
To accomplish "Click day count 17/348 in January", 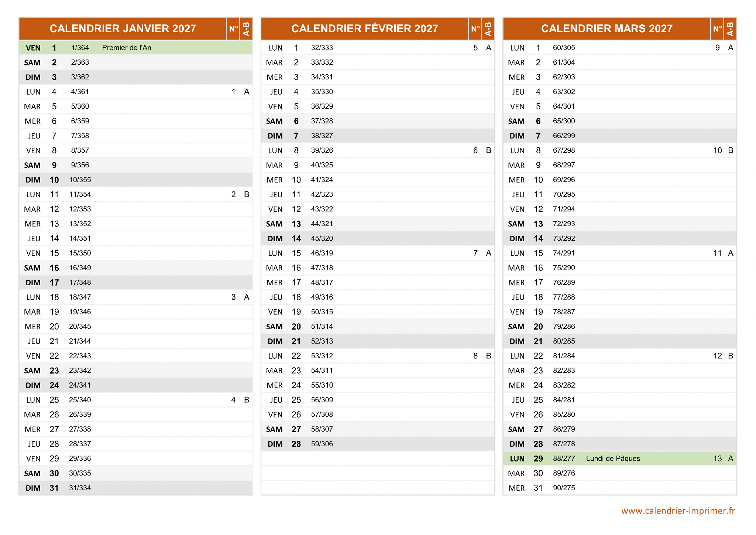I will click(x=80, y=283).
